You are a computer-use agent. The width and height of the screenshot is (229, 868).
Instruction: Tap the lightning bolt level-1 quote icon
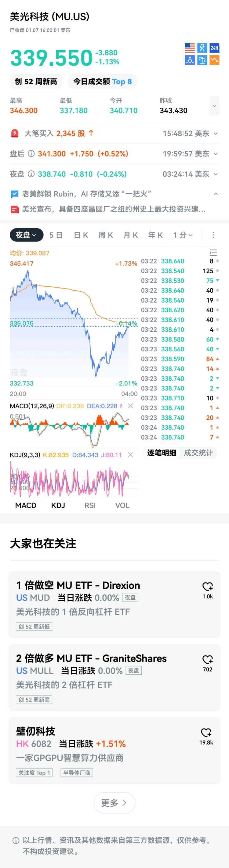pyautogui.click(x=202, y=48)
